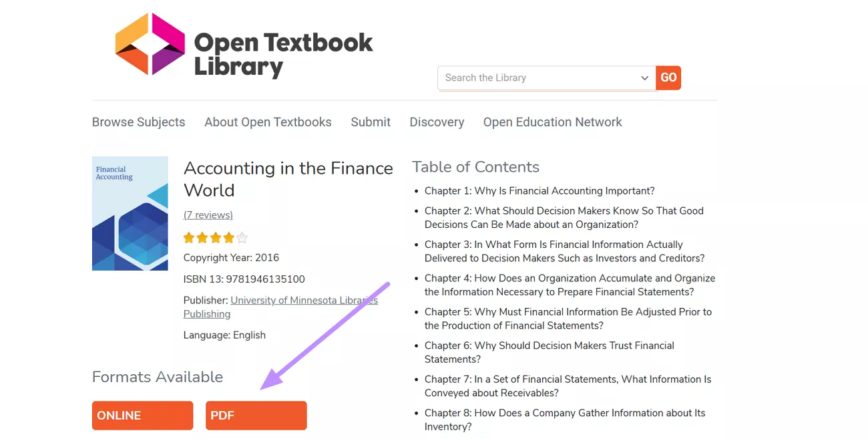Open Chapter 8 about inventory information
The image size is (868, 439).
(x=565, y=419)
